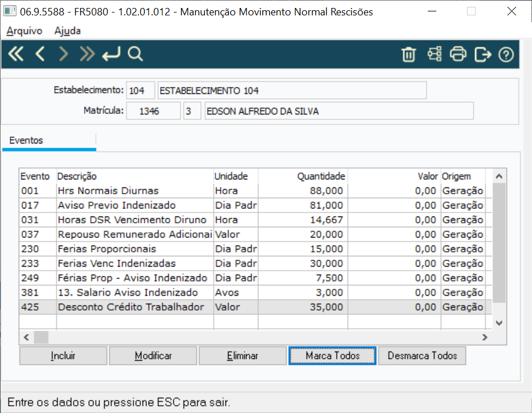Click the Descrição column header
Screen dimensions: 532x413
click(x=135, y=176)
